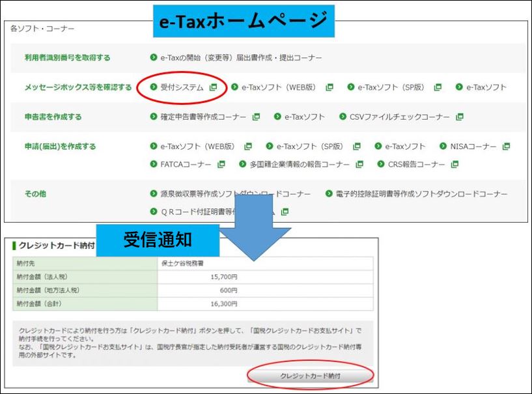532x394 pixels.
Task: Open e-Taxの開始（変更等）届出書作成・提出コーナー link
Action: (x=241, y=58)
